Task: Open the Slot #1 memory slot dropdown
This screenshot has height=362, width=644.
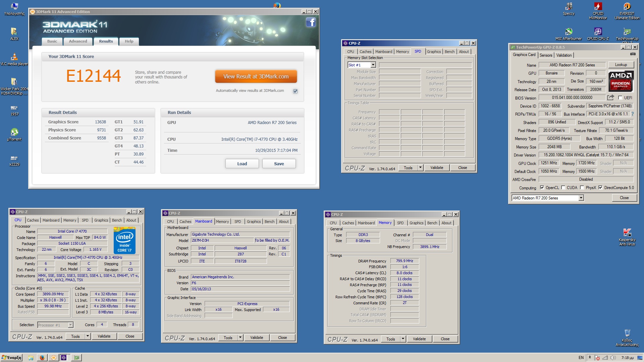Action: click(x=373, y=65)
